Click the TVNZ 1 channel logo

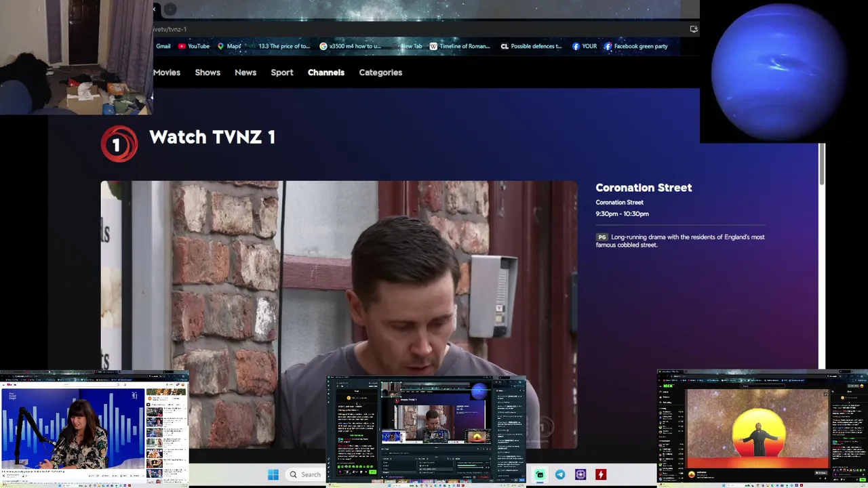(x=119, y=143)
